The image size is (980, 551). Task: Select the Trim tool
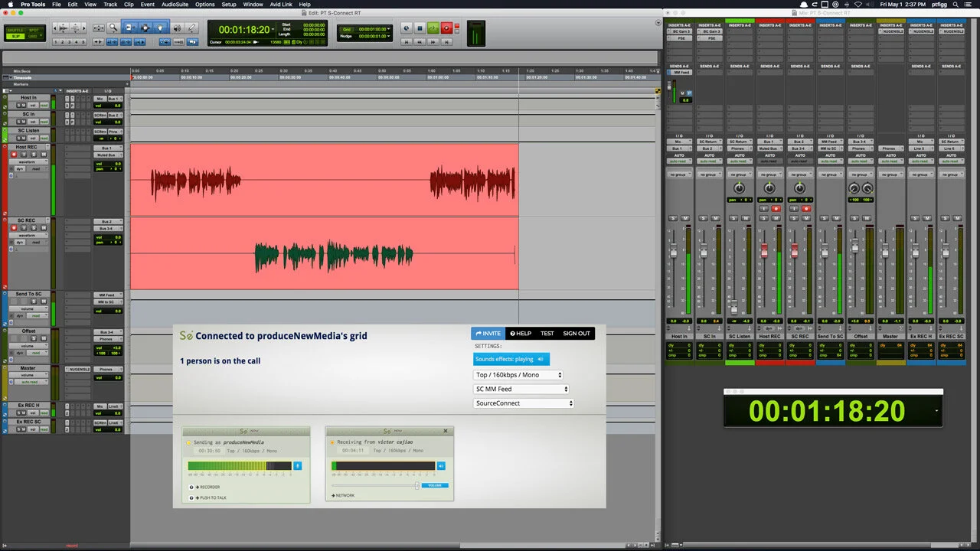click(129, 28)
